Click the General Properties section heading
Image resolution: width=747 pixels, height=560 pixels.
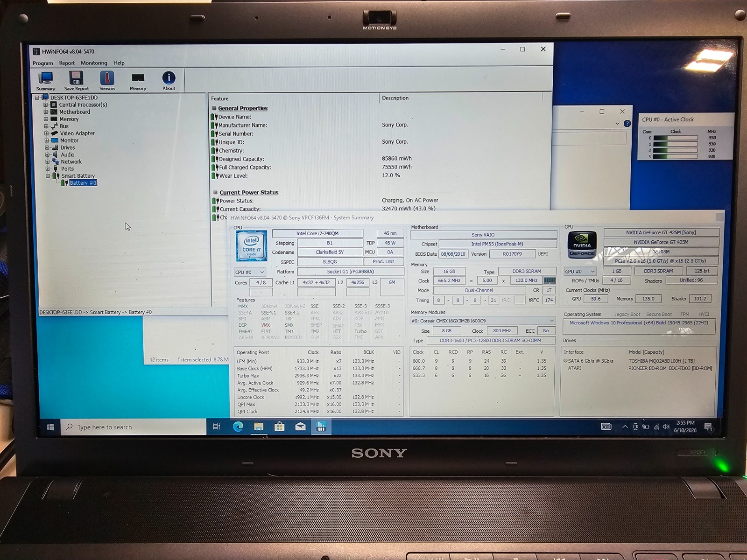pos(243,108)
